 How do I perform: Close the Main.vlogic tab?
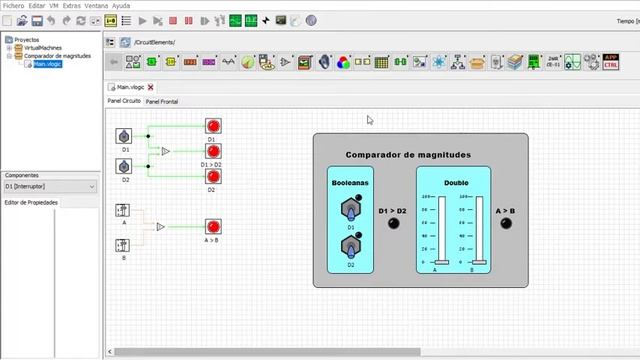click(x=151, y=87)
